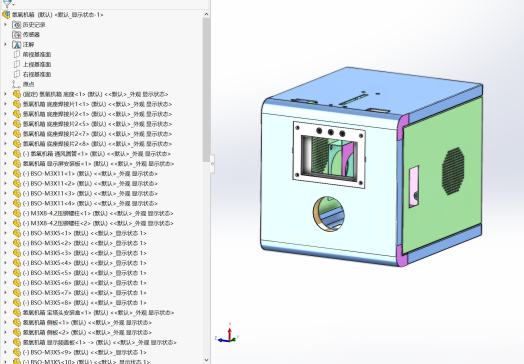
Task: Click the 传感器 sensors folder icon
Action: tap(16, 34)
